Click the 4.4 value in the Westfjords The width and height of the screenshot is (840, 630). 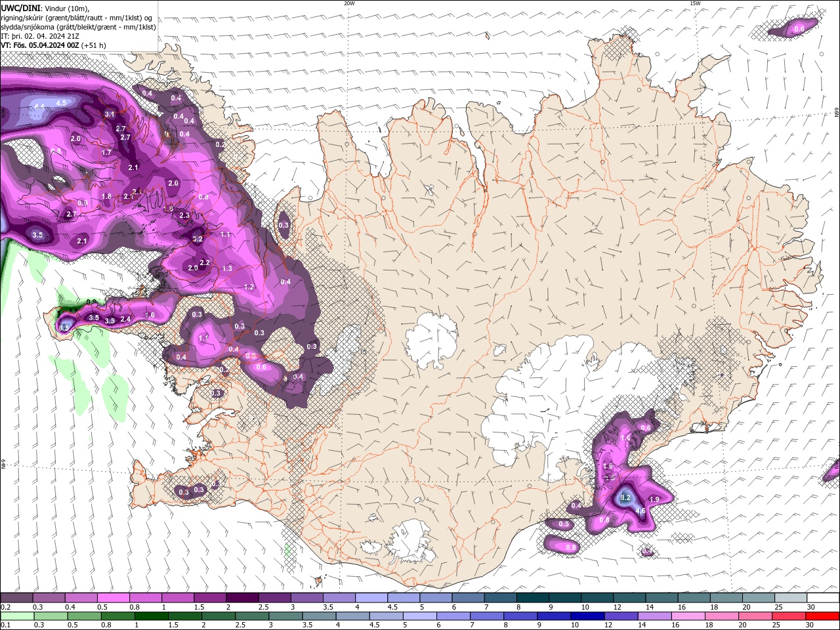tap(39, 106)
